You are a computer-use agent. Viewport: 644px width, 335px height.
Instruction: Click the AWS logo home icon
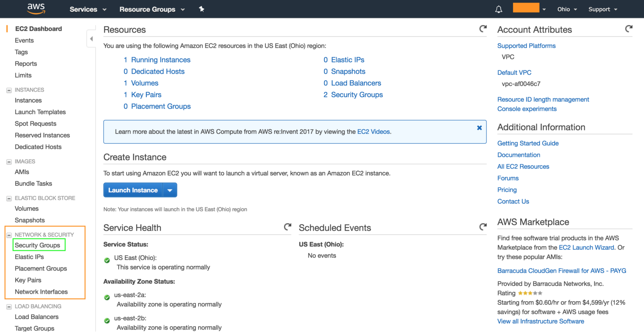[x=36, y=8]
